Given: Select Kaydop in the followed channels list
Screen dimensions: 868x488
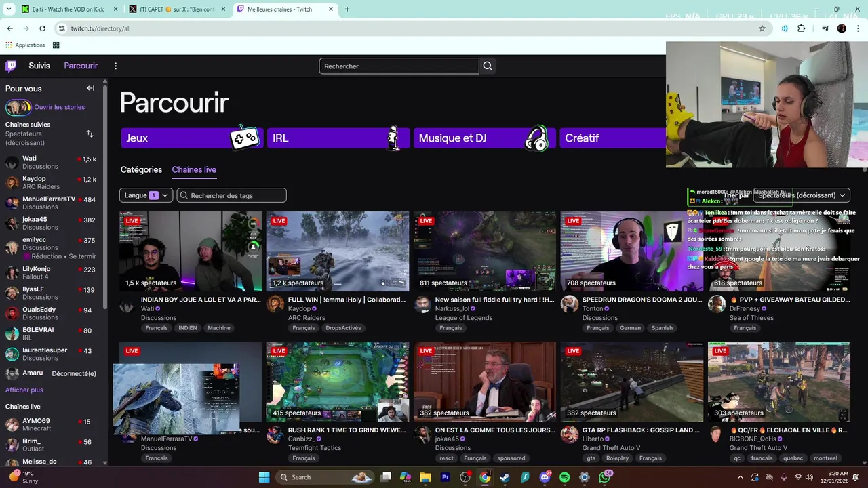Looking at the screenshot, I should (51, 182).
